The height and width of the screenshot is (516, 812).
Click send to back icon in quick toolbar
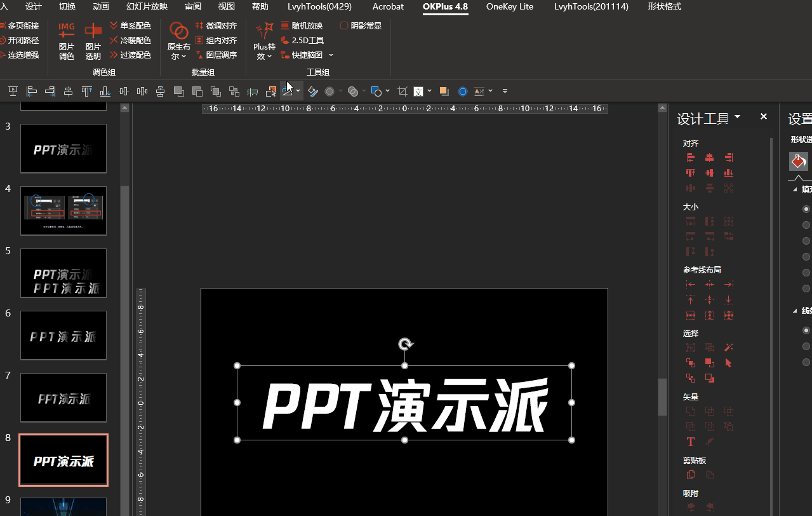click(197, 92)
